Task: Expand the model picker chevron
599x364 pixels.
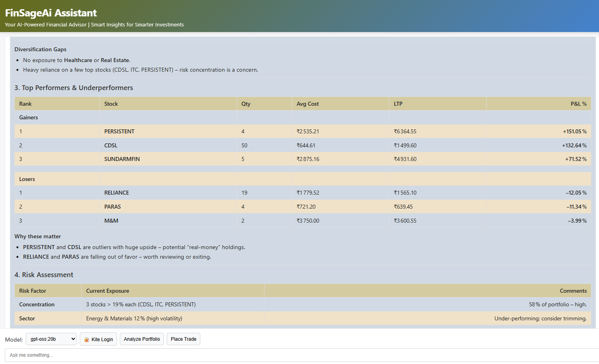Action: [73, 339]
